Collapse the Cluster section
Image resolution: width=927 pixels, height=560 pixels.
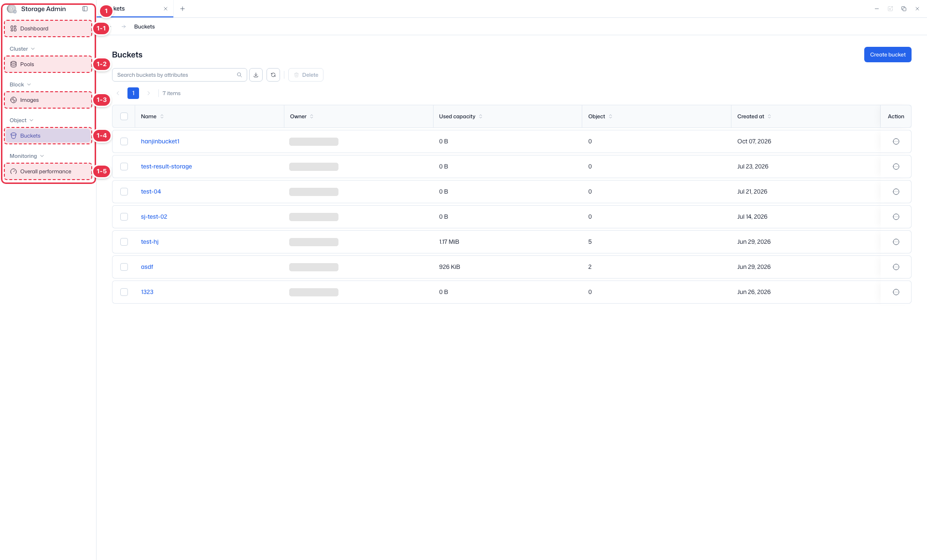pyautogui.click(x=22, y=49)
